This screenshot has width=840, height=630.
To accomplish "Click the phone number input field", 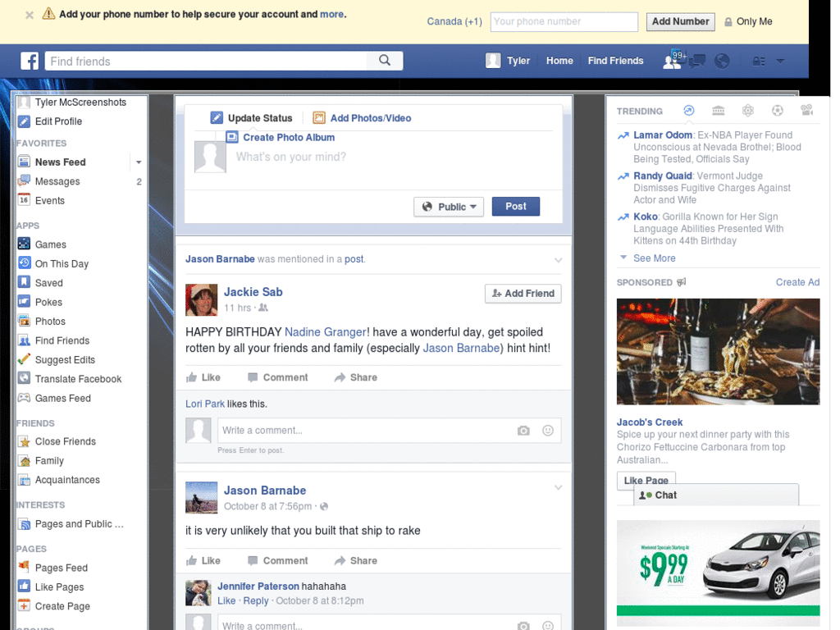I will pyautogui.click(x=564, y=21).
